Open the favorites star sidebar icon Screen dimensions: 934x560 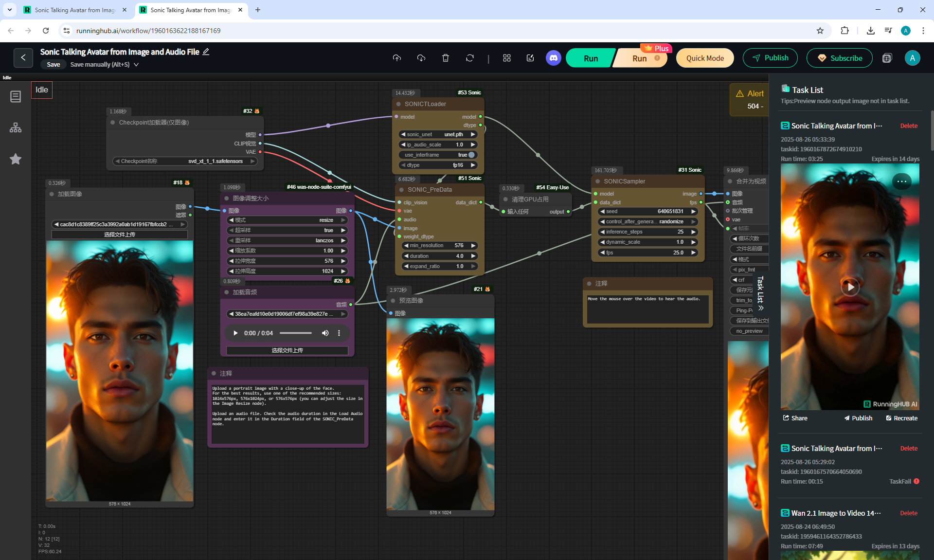[16, 159]
